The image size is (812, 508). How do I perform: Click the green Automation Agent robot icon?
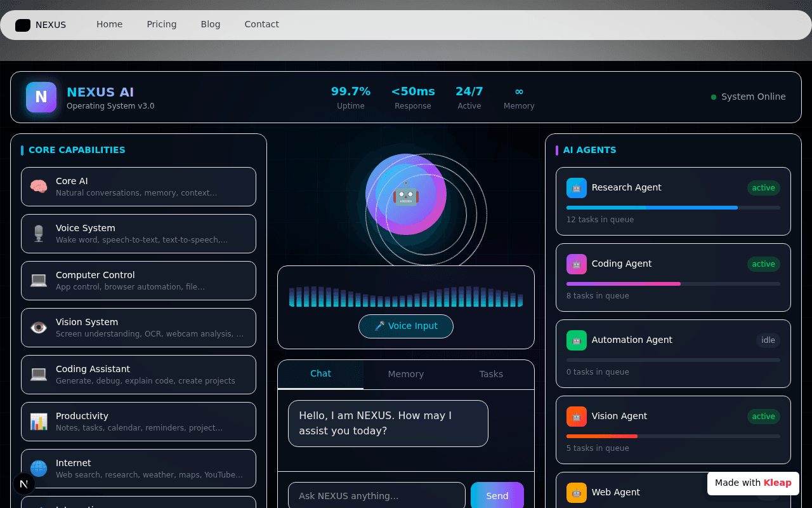(x=577, y=340)
